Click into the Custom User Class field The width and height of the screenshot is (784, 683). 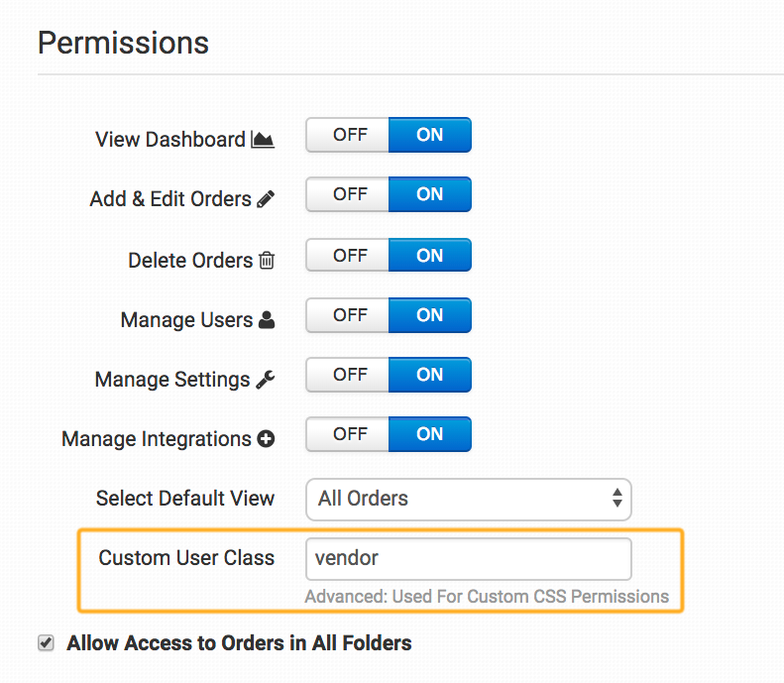click(468, 559)
